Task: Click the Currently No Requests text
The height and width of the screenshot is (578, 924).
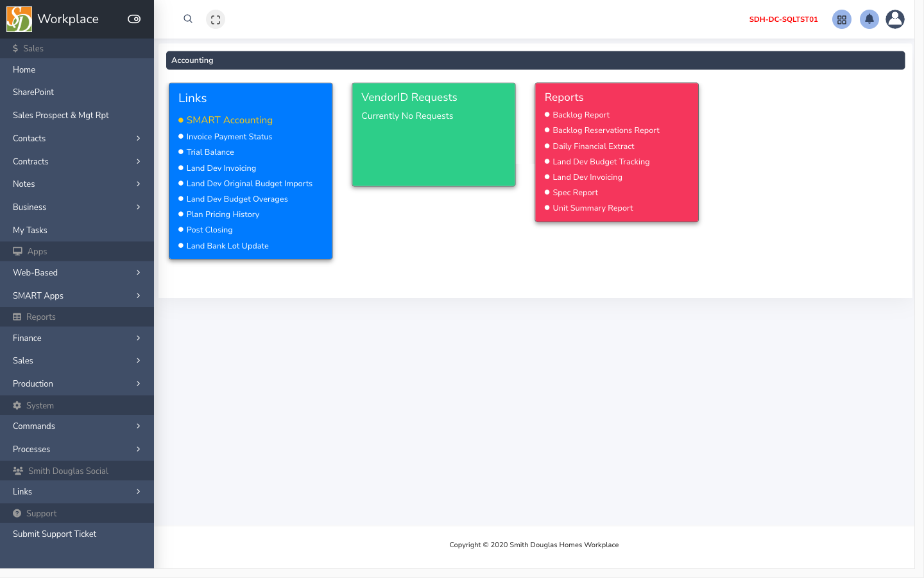Action: (407, 116)
